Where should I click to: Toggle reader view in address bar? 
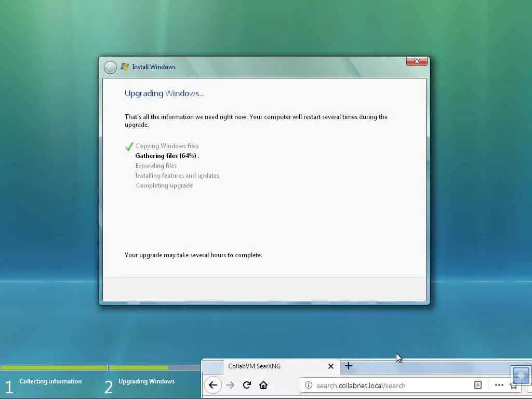tap(478, 385)
